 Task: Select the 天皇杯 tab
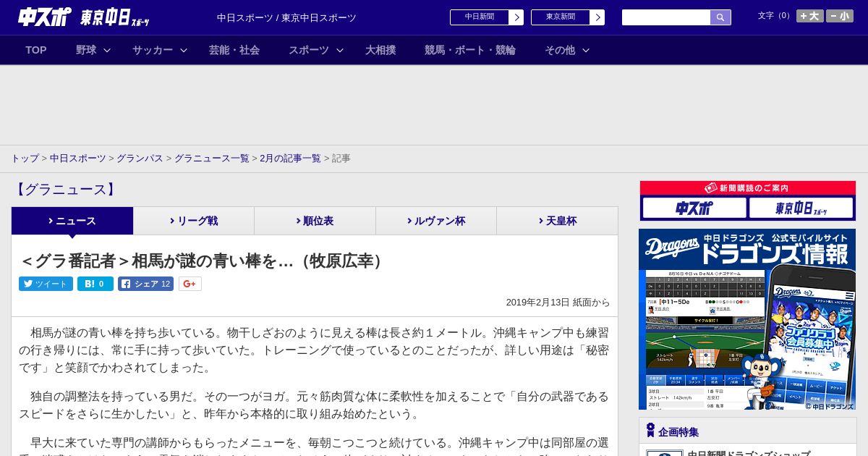[x=557, y=221]
